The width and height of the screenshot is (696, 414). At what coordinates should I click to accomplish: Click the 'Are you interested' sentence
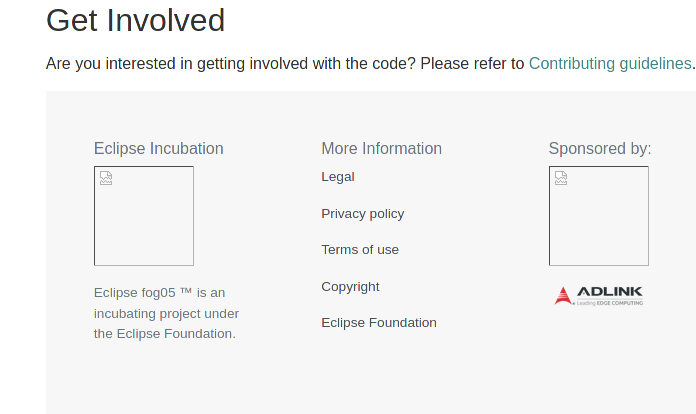[285, 64]
